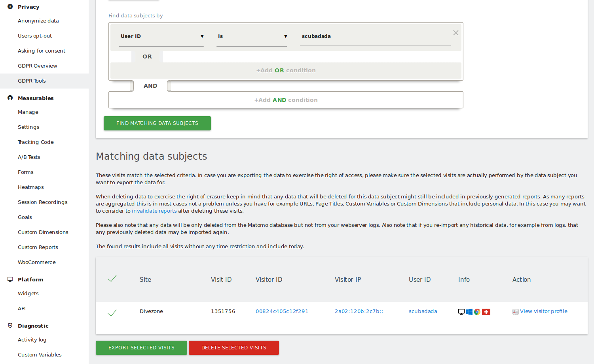The width and height of the screenshot is (594, 364).
Task: Open Session Recordings from the sidebar
Action: tap(42, 202)
